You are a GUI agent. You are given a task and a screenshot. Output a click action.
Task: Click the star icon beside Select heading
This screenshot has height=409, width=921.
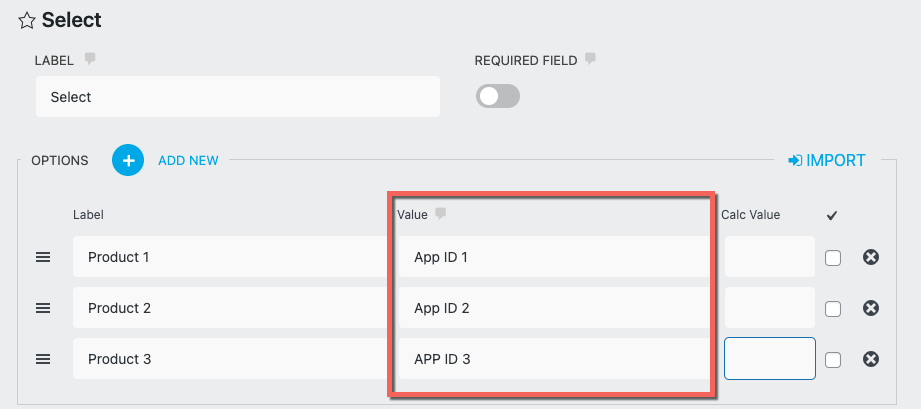pyautogui.click(x=27, y=20)
